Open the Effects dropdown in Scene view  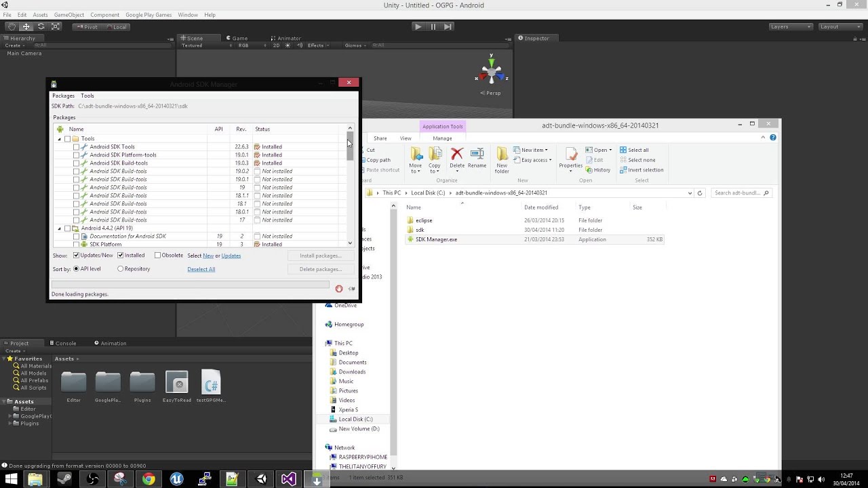tap(319, 45)
